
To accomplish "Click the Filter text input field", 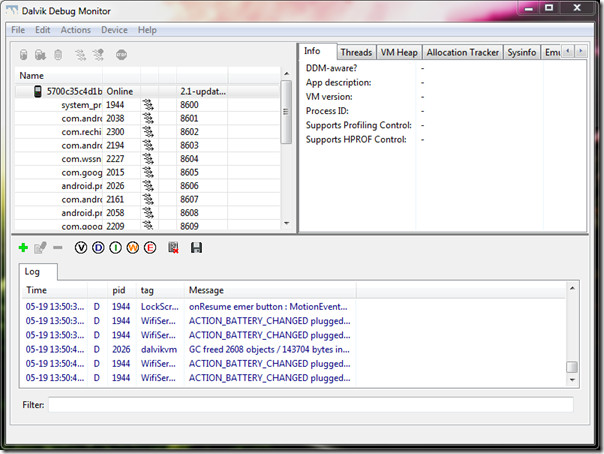I will point(311,405).
